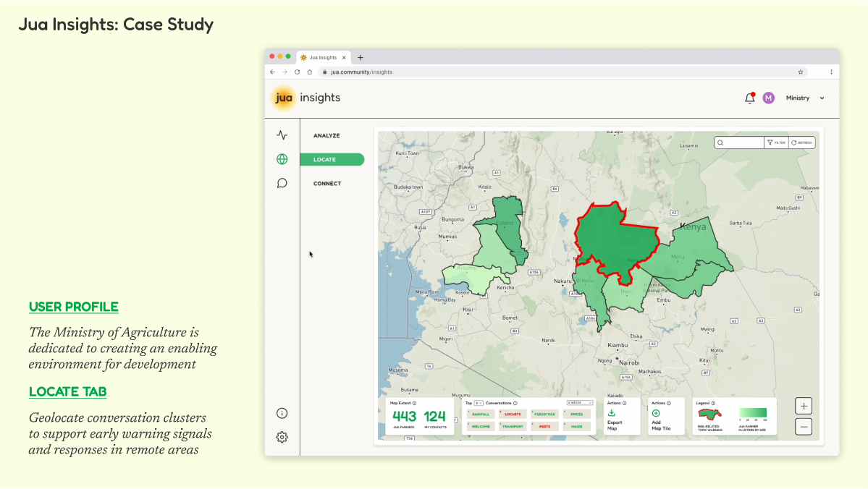Viewport: 868px width, 489px height.
Task: Go back with the browser back arrow
Action: 272,72
